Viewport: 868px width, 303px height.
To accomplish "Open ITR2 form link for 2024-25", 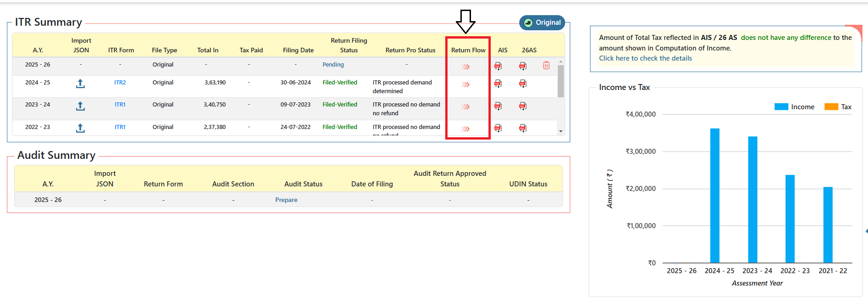I will tap(120, 83).
